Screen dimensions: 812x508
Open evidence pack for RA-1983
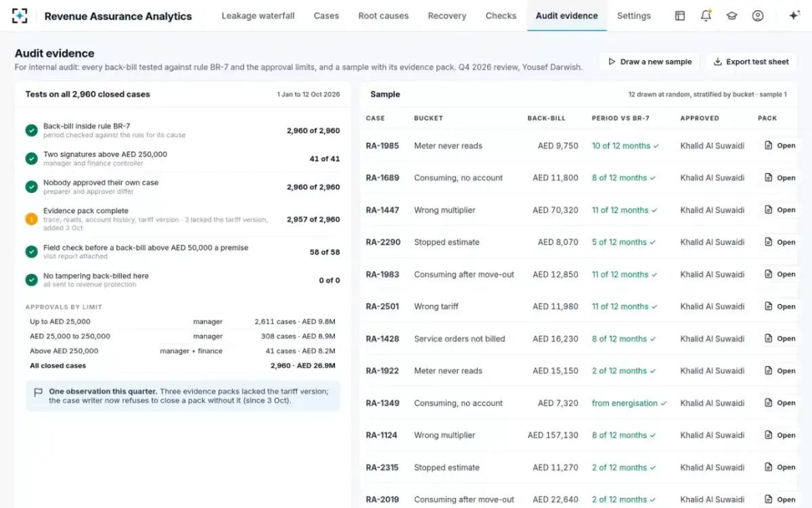coord(780,274)
